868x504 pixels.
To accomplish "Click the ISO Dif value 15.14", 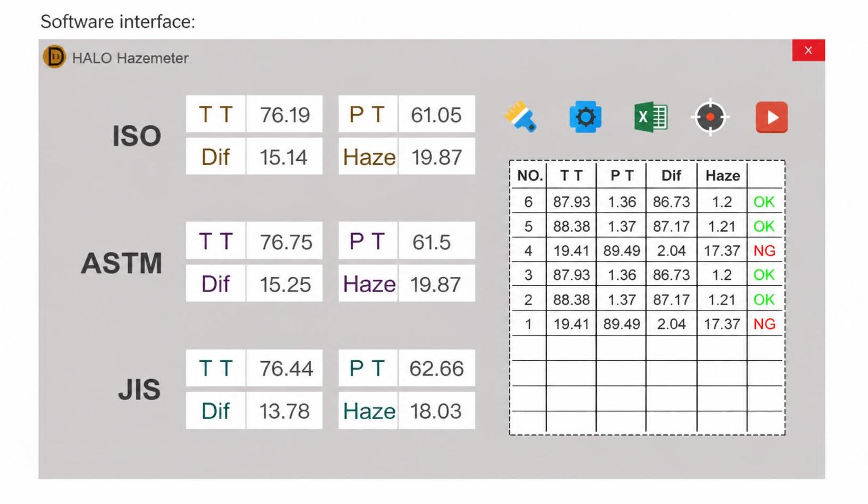I will [284, 157].
